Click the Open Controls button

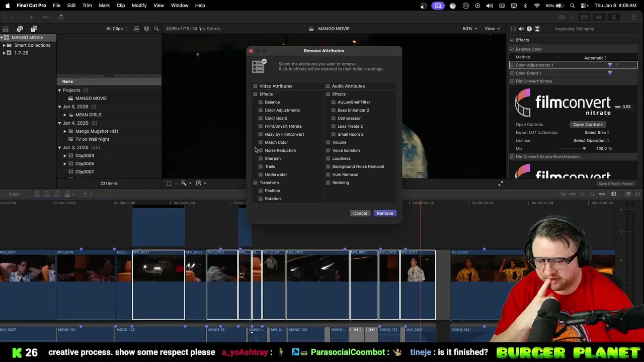point(588,124)
